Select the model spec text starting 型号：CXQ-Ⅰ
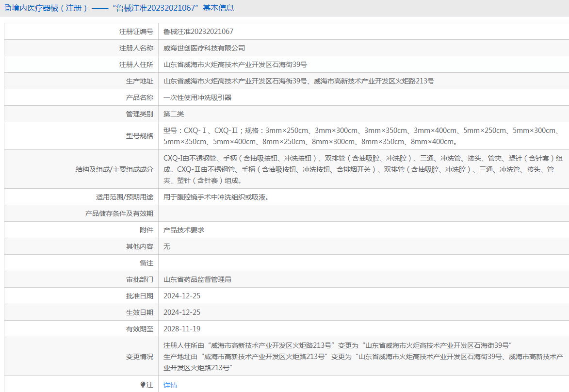This screenshot has width=569, height=392. (x=362, y=136)
